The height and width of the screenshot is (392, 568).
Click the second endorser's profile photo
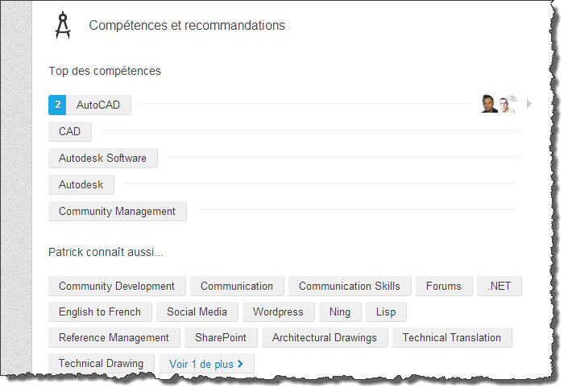(508, 104)
